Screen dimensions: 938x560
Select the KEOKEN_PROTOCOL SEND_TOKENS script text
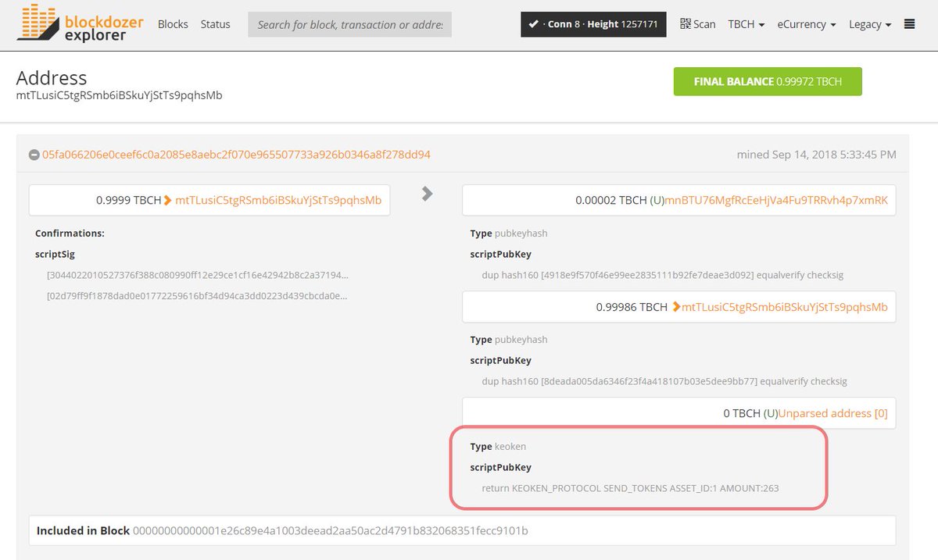[631, 488]
